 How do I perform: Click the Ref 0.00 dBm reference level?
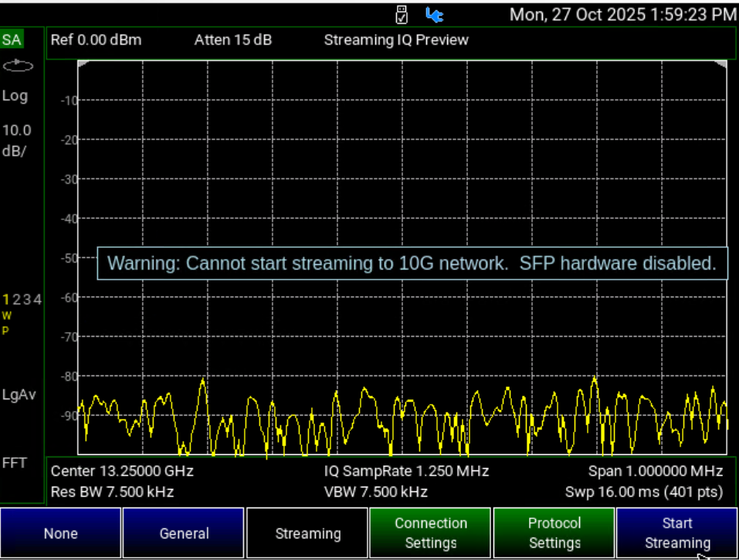coord(97,40)
